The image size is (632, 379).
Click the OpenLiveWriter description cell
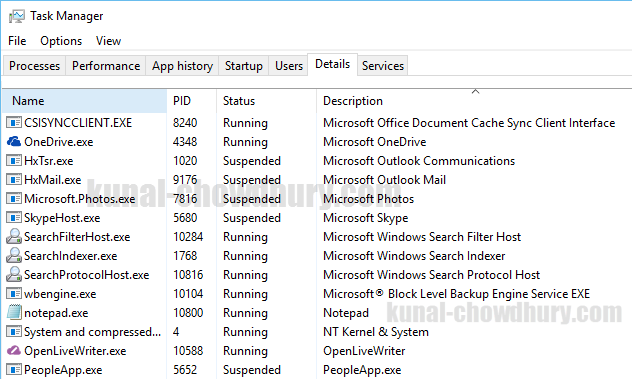click(364, 351)
